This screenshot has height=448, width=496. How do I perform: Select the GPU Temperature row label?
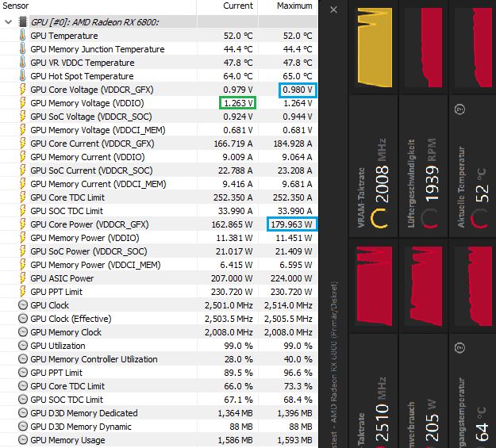[64, 36]
